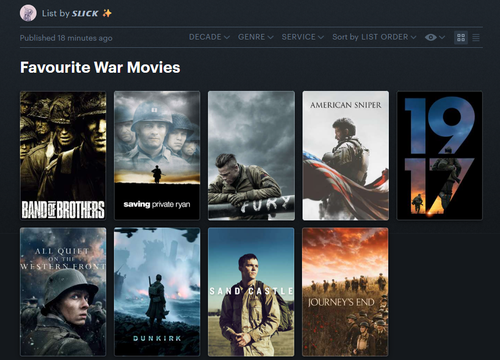Click the 'Published 18 minutes ago' text
Image resolution: width=500 pixels, height=360 pixels.
66,38
